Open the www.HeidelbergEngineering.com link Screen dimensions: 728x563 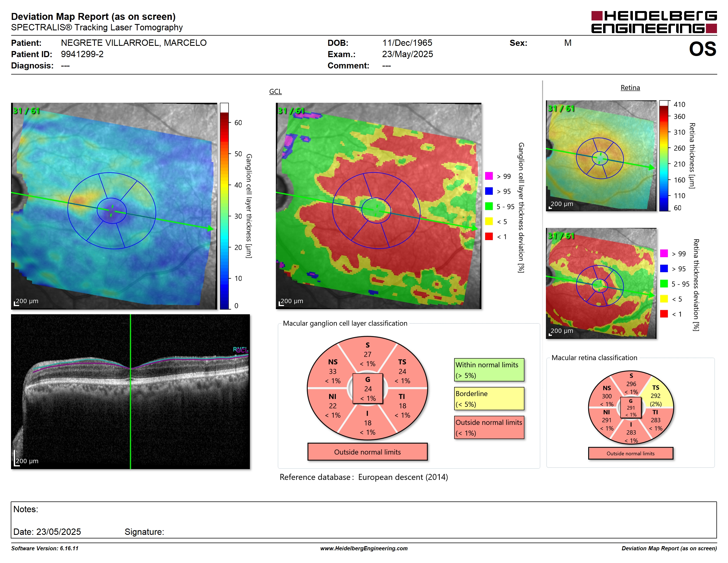364,548
